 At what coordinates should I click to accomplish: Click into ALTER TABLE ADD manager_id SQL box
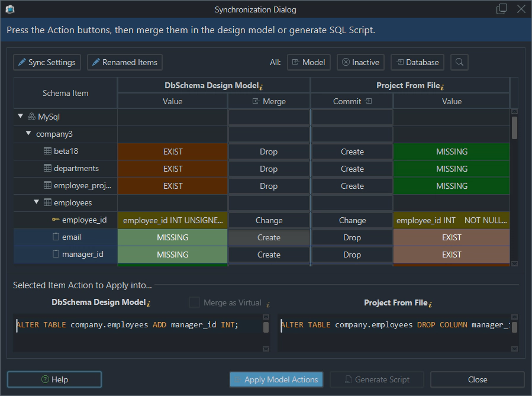(138, 333)
